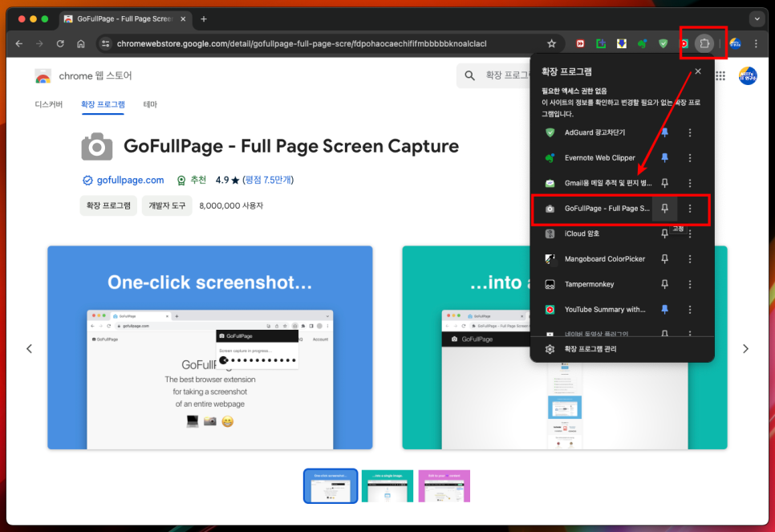Viewport: 775px width, 532px height.
Task: View site information icon in address bar
Action: click(105, 43)
